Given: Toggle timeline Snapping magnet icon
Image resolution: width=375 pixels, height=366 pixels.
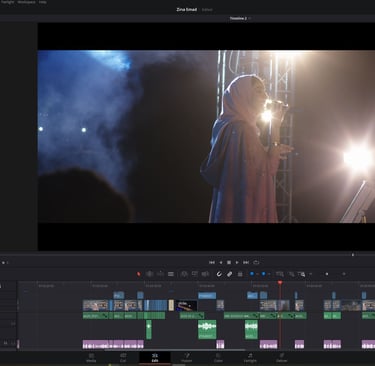Looking at the screenshot, I should pos(219,274).
